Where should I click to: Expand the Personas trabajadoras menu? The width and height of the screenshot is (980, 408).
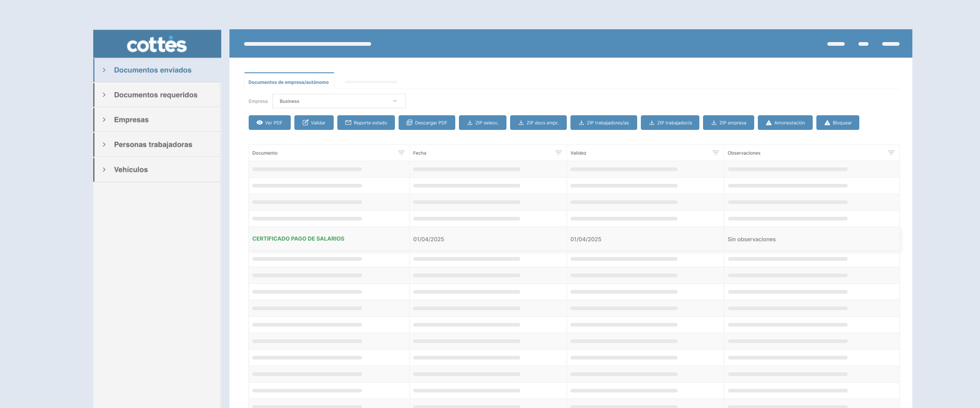153,145
